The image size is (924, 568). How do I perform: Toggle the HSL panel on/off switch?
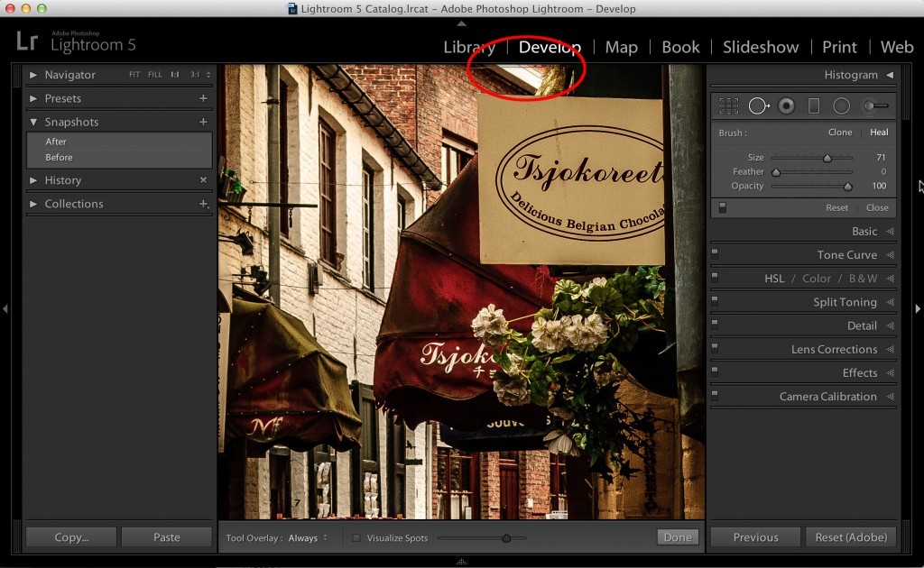tap(715, 277)
